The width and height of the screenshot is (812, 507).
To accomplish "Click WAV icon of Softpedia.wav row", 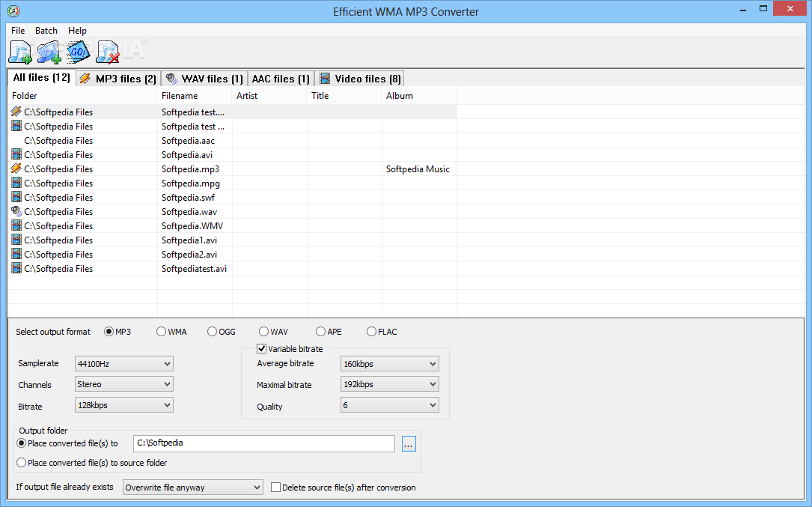I will [x=16, y=211].
